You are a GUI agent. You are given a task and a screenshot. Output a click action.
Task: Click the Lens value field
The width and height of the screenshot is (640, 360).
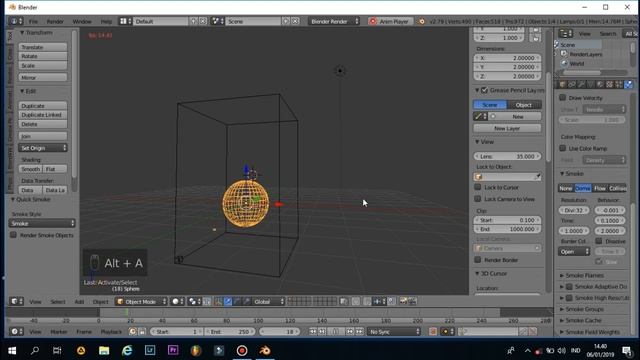coord(507,156)
